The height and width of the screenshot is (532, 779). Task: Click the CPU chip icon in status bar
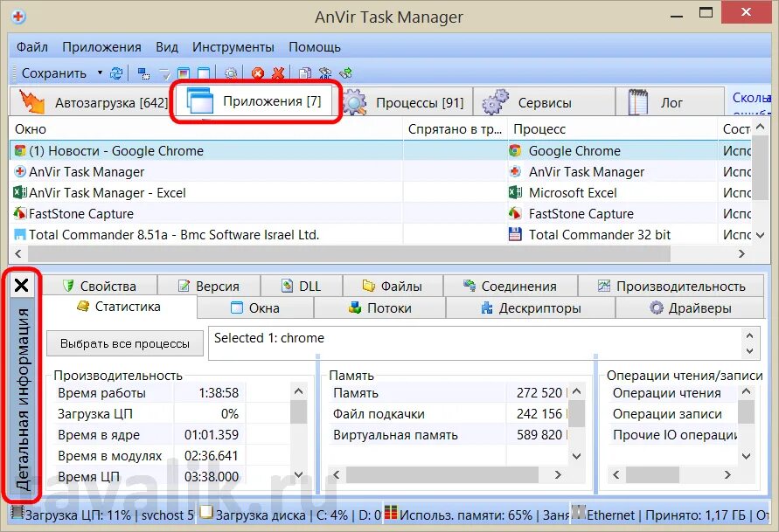[x=17, y=513]
